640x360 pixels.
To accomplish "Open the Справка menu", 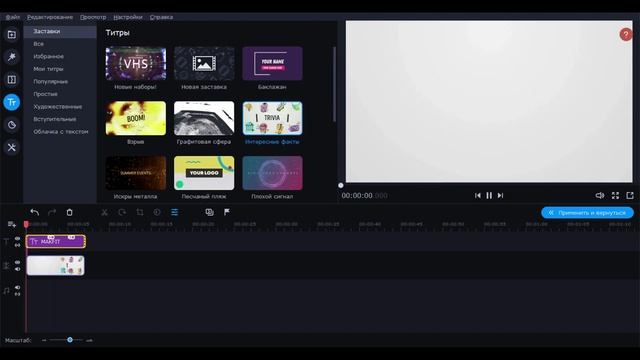I will [161, 17].
